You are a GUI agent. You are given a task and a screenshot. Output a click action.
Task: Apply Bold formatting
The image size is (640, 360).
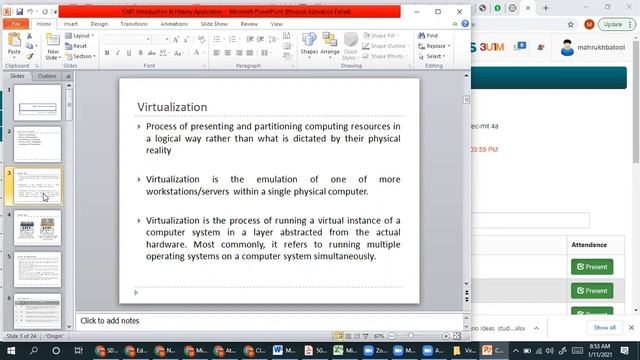(107, 53)
